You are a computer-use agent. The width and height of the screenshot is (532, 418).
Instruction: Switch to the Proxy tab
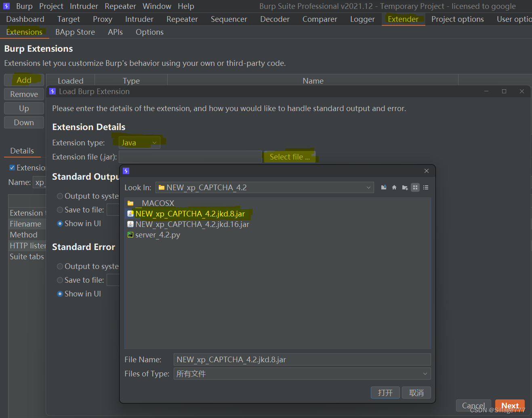click(x=103, y=19)
